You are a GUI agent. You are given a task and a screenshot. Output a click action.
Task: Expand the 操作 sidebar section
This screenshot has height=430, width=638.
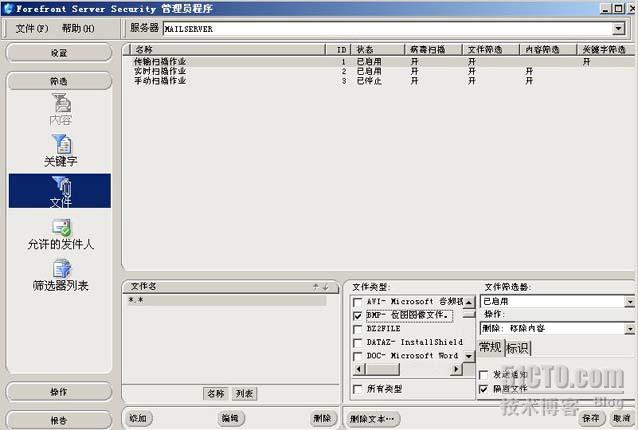(x=59, y=392)
